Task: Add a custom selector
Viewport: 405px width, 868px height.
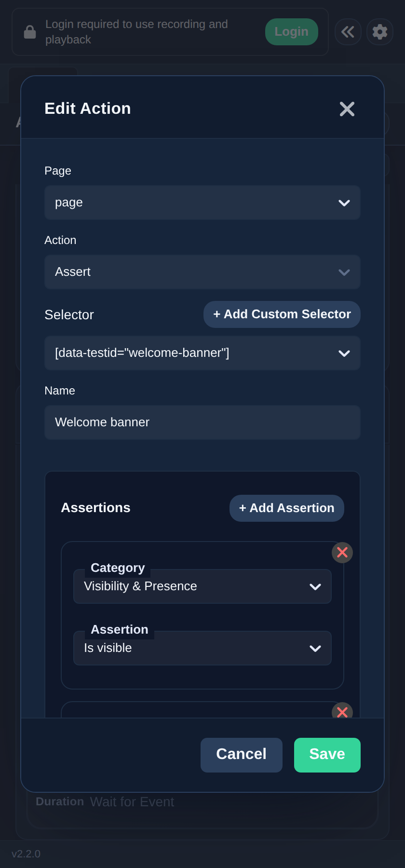Action: pyautogui.click(x=282, y=314)
